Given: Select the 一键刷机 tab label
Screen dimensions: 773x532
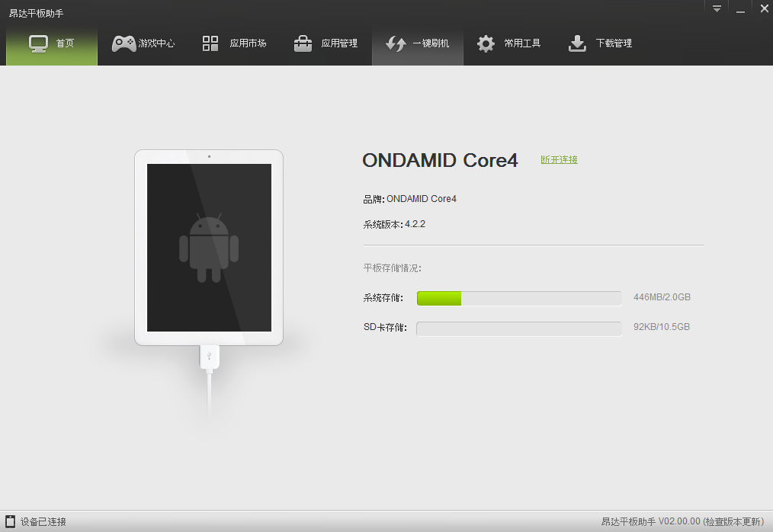Looking at the screenshot, I should point(431,43).
